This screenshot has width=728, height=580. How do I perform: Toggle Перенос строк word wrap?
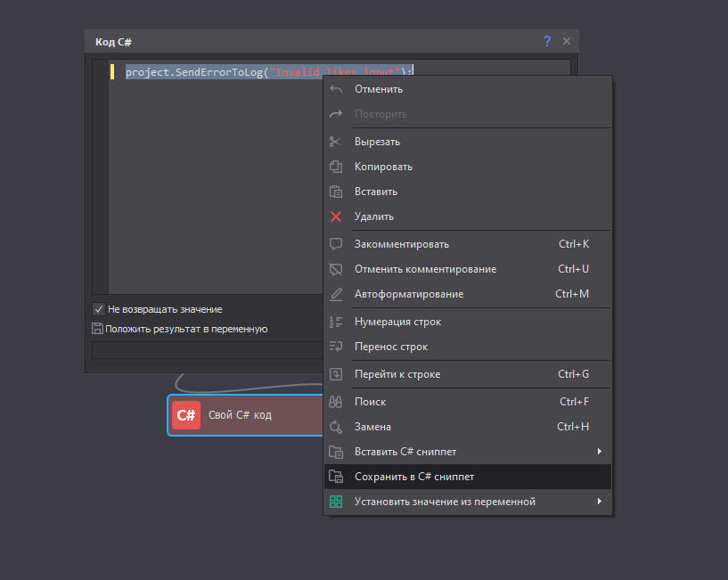click(390, 347)
